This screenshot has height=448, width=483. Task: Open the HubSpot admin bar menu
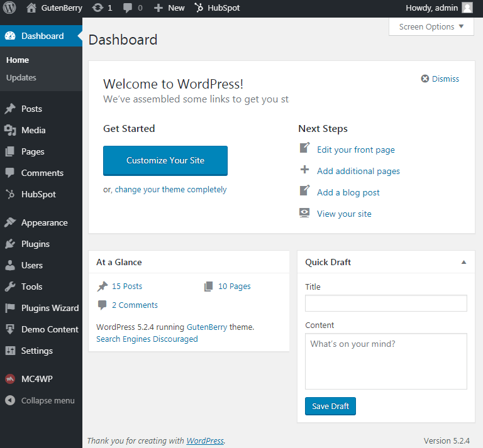click(x=217, y=8)
